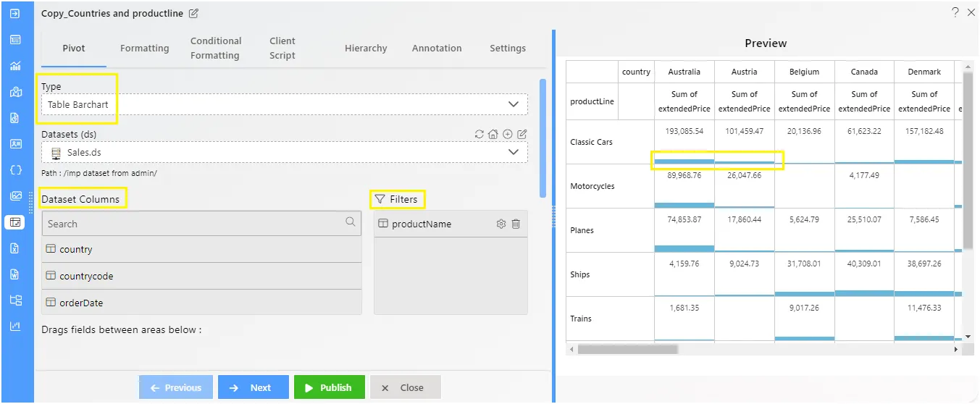Click the Belgium column header
Image resolution: width=980 pixels, height=404 pixels.
(805, 72)
